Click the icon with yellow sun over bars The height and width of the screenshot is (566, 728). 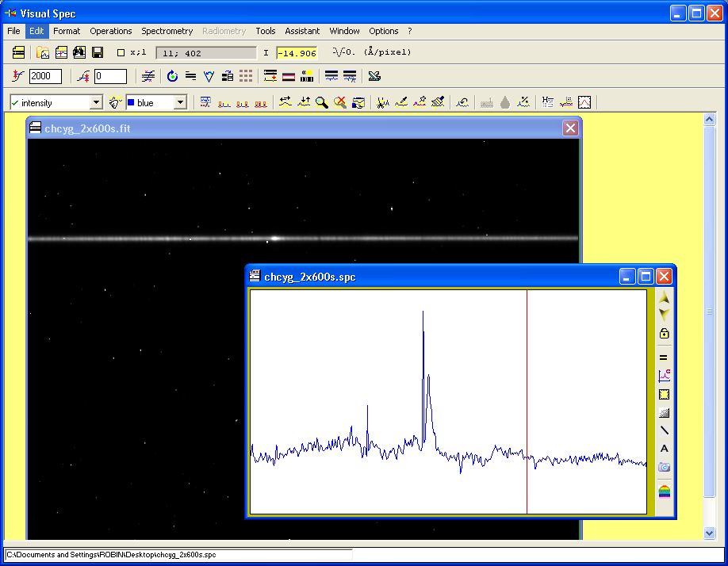[307, 76]
